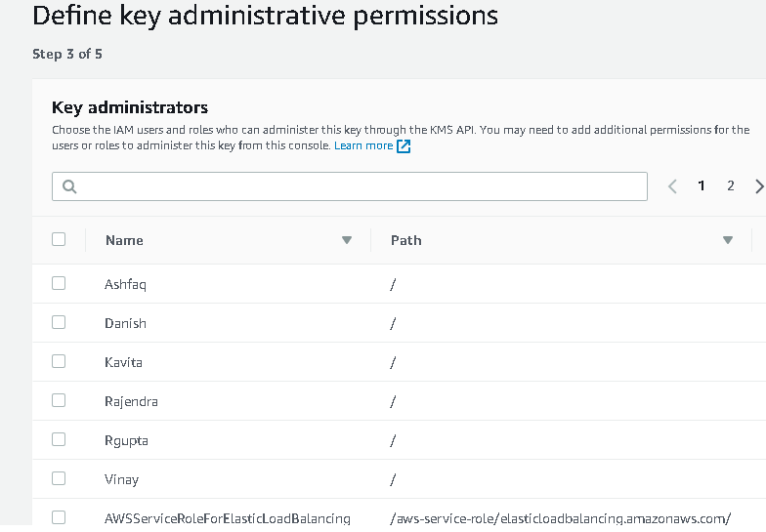Go to the next page arrow
This screenshot has height=532, width=766.
[759, 186]
